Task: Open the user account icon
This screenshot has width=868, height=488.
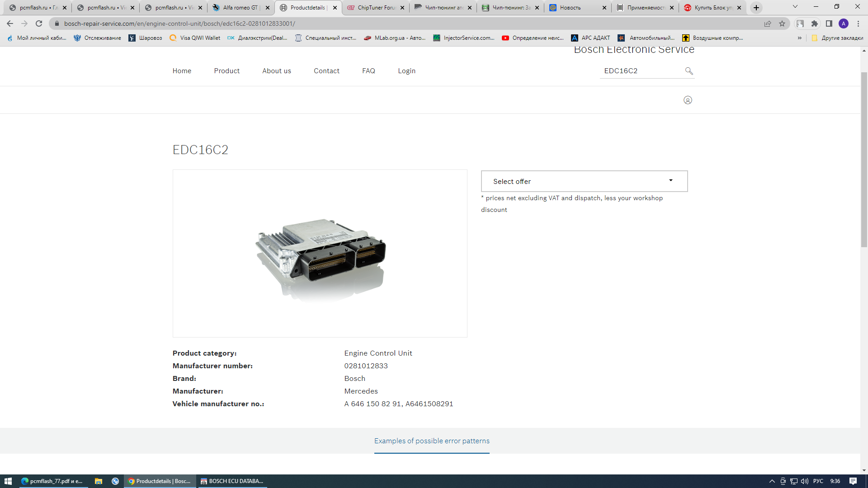Action: pos(688,100)
